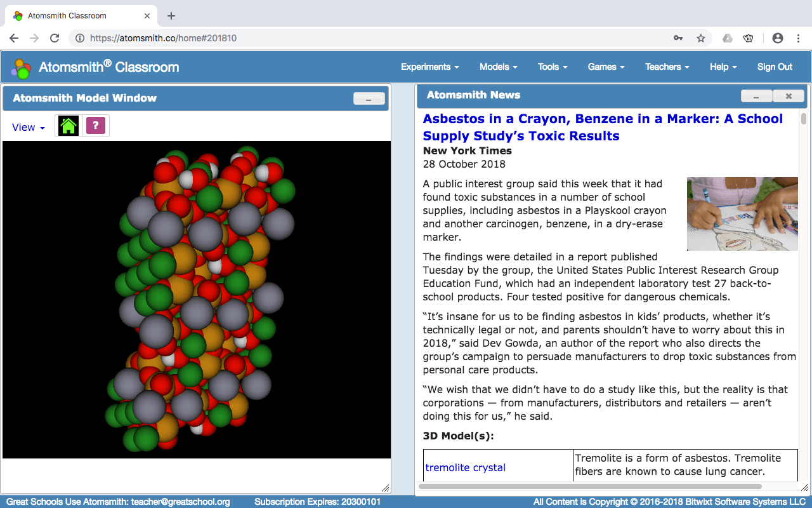The width and height of the screenshot is (812, 508).
Task: Click the Atomsmith logo icon
Action: click(x=21, y=68)
